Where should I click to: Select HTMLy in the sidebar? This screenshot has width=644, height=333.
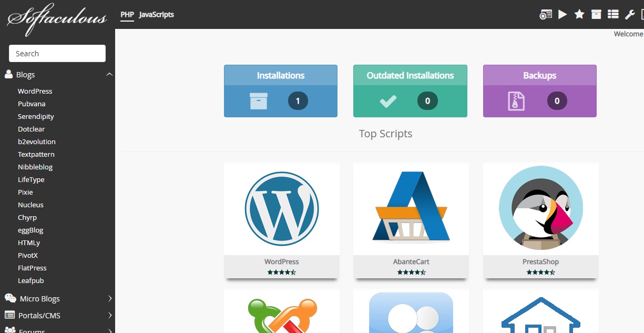pos(29,243)
